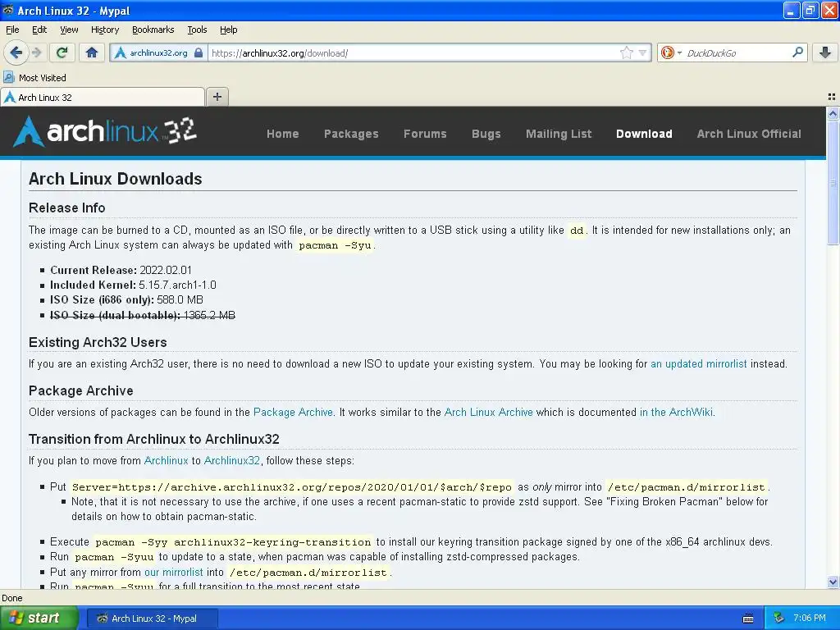This screenshot has height=630, width=840.
Task: Open the History menu
Action: (x=104, y=30)
